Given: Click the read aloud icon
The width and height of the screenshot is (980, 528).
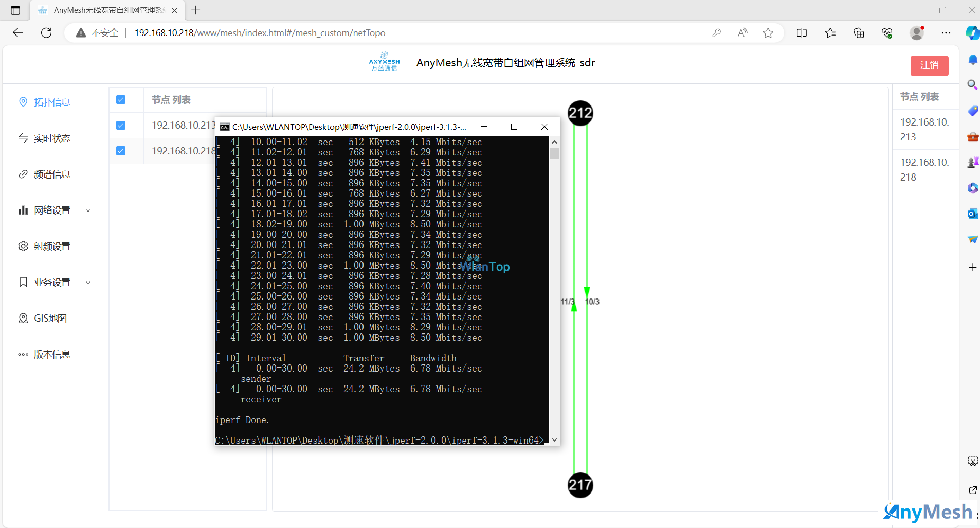Looking at the screenshot, I should tap(742, 33).
